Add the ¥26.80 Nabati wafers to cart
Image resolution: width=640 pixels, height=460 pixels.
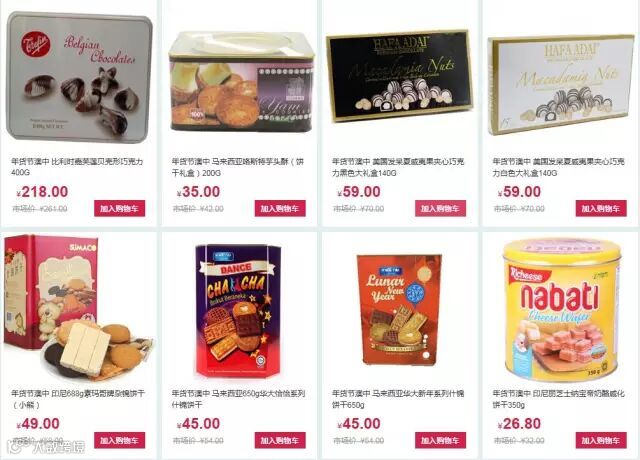point(601,440)
